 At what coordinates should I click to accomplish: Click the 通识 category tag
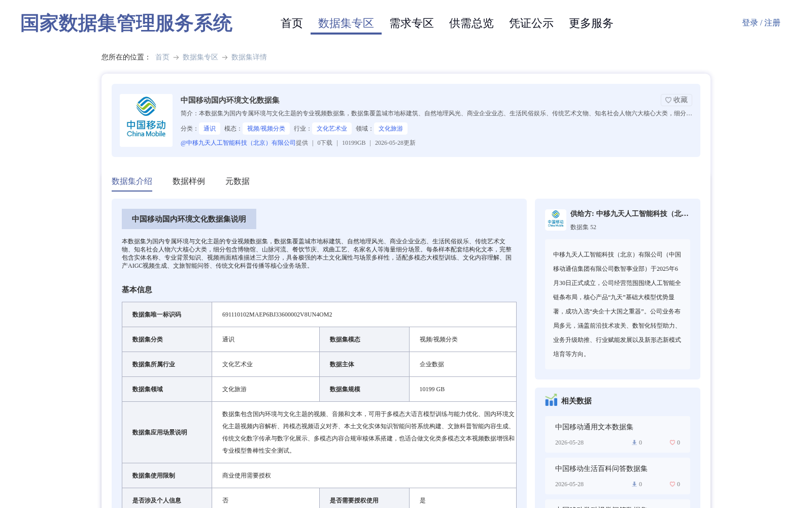pos(210,129)
